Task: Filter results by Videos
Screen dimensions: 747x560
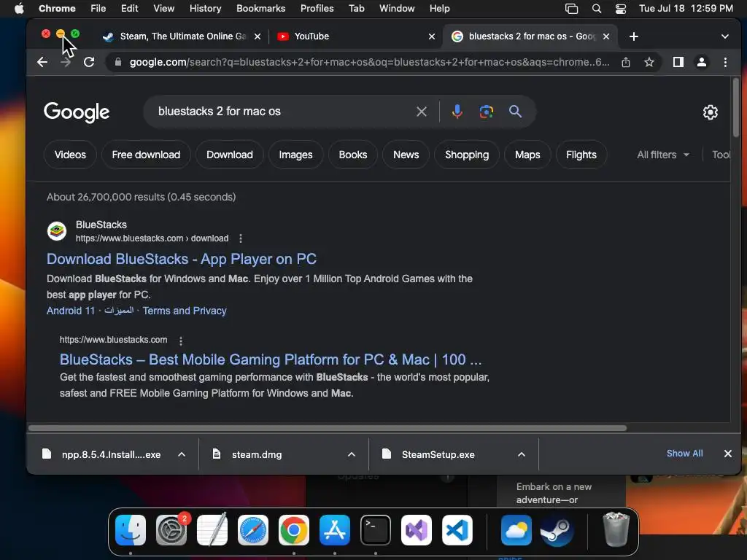Action: (x=70, y=155)
